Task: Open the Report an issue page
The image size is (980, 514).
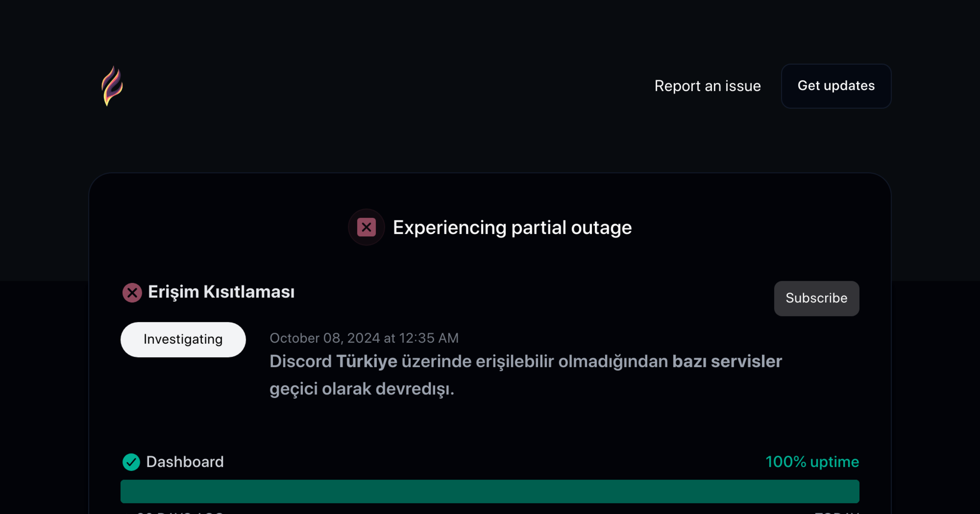Action: coord(708,86)
